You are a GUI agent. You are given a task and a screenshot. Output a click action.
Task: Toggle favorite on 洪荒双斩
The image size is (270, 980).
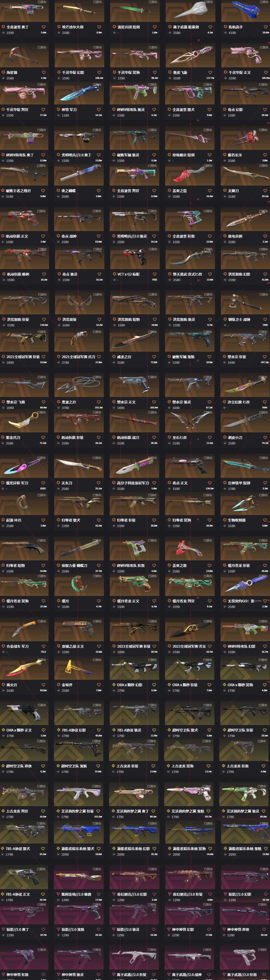click(99, 320)
